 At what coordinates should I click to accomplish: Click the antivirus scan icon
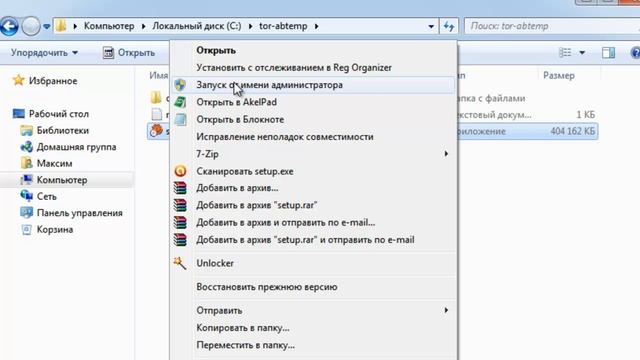coord(180,171)
